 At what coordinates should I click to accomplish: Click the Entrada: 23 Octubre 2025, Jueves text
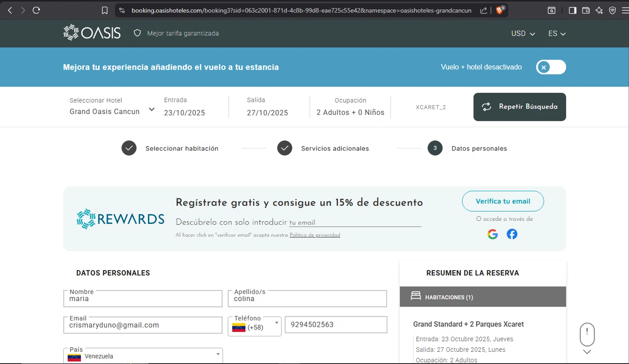[x=464, y=339]
